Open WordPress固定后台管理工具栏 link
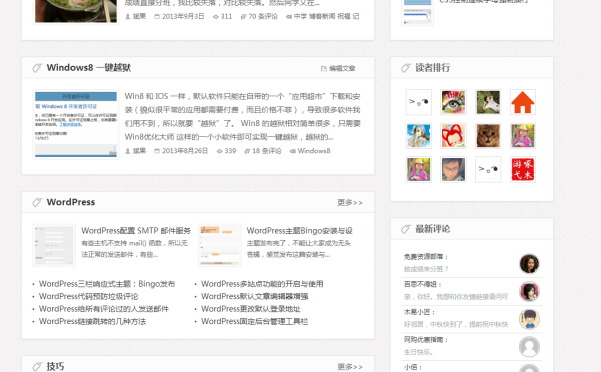Screen dimensions: 601x372 [255, 321]
